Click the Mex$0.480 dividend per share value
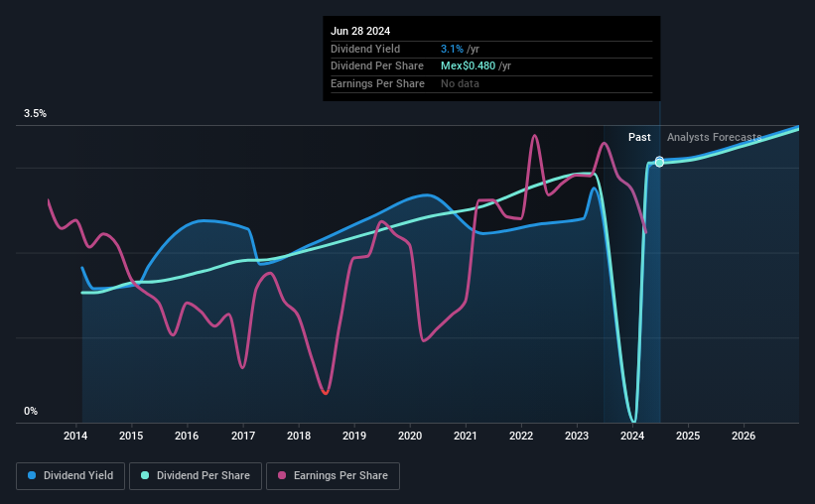 point(468,66)
